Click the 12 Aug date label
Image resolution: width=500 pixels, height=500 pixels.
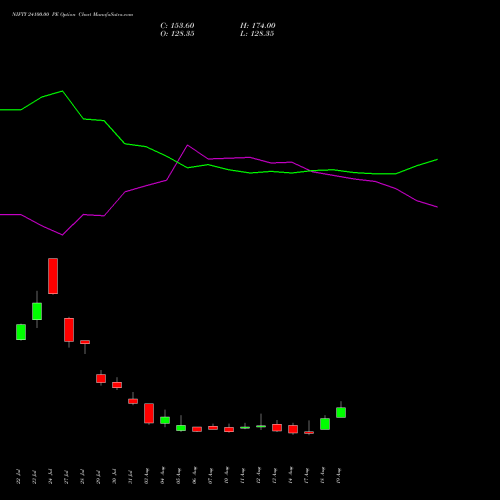pos(258,476)
